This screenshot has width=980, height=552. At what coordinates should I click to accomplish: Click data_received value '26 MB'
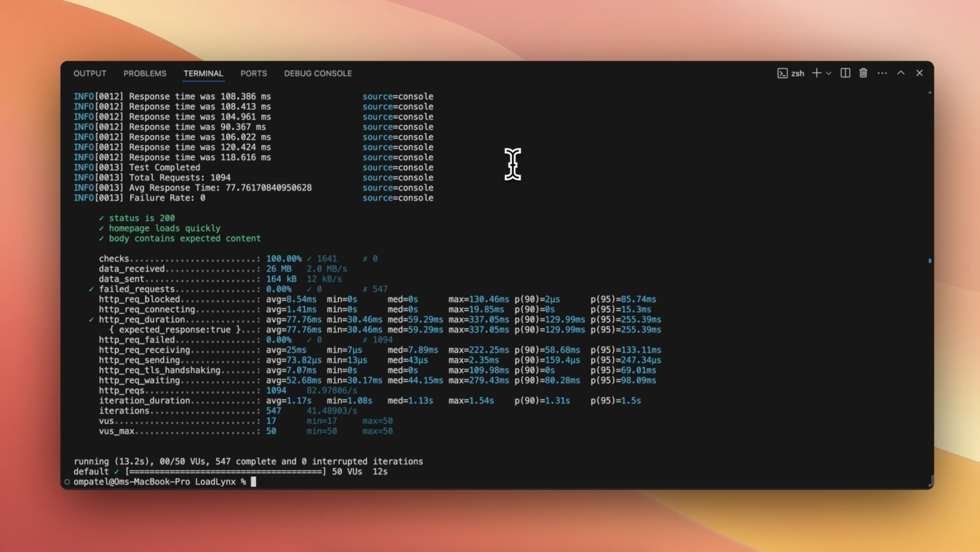click(279, 269)
